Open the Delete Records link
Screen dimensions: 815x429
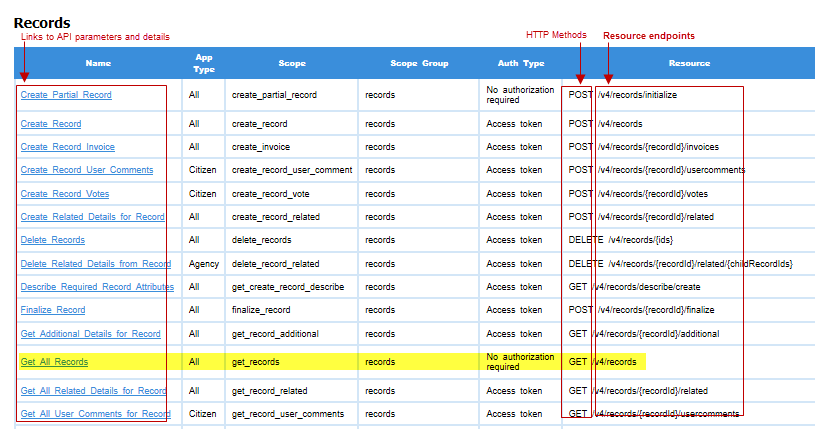[53, 240]
